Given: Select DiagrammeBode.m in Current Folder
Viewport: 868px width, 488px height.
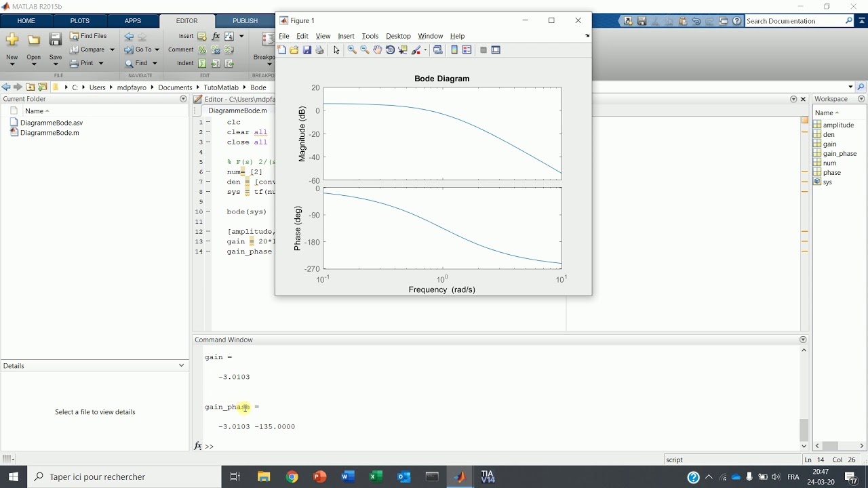Looking at the screenshot, I should (50, 133).
